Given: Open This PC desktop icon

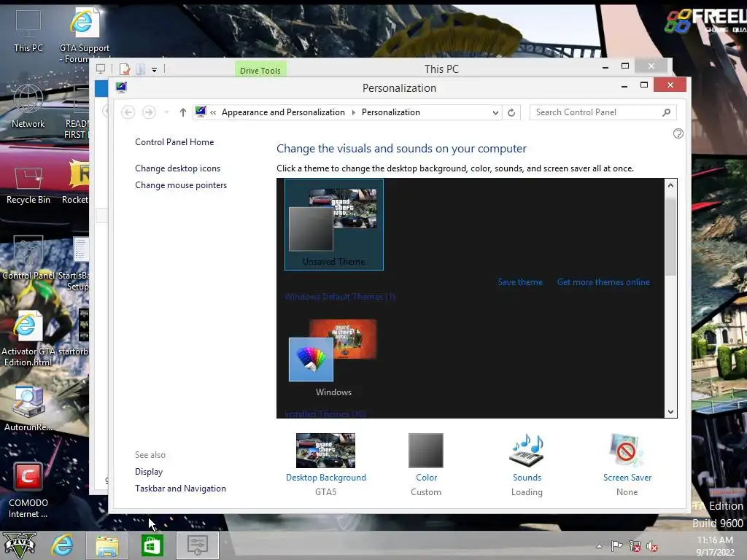Looking at the screenshot, I should pos(28,30).
